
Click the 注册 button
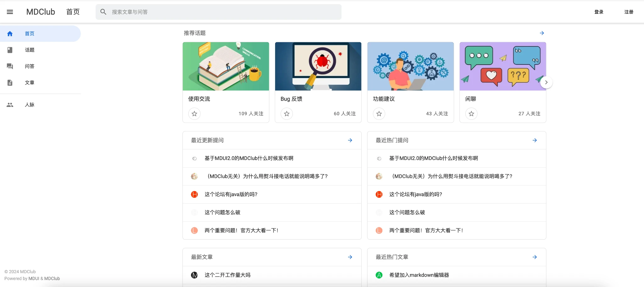629,12
